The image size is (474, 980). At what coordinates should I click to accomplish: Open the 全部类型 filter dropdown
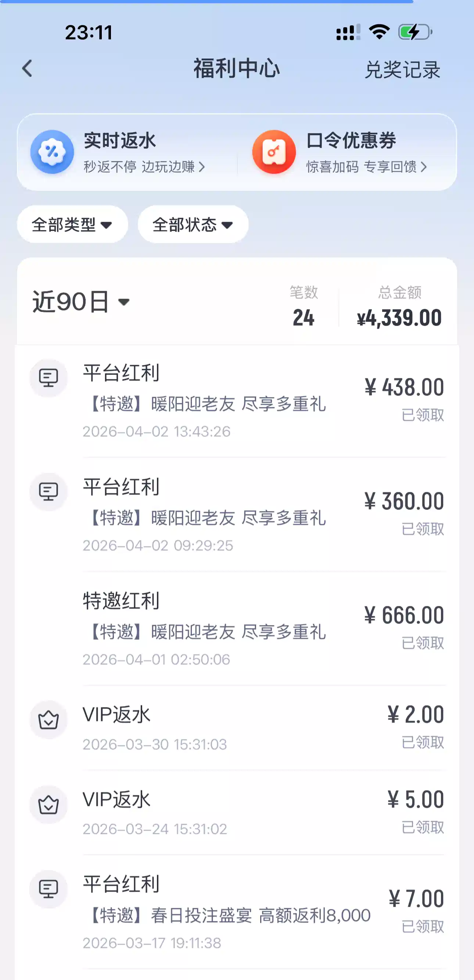pyautogui.click(x=72, y=224)
